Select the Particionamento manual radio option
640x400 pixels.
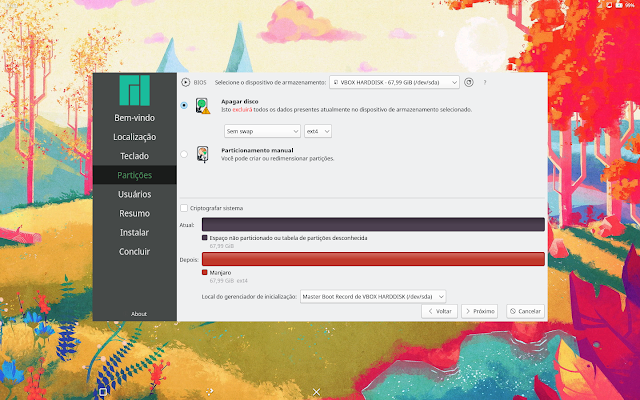tap(184, 154)
